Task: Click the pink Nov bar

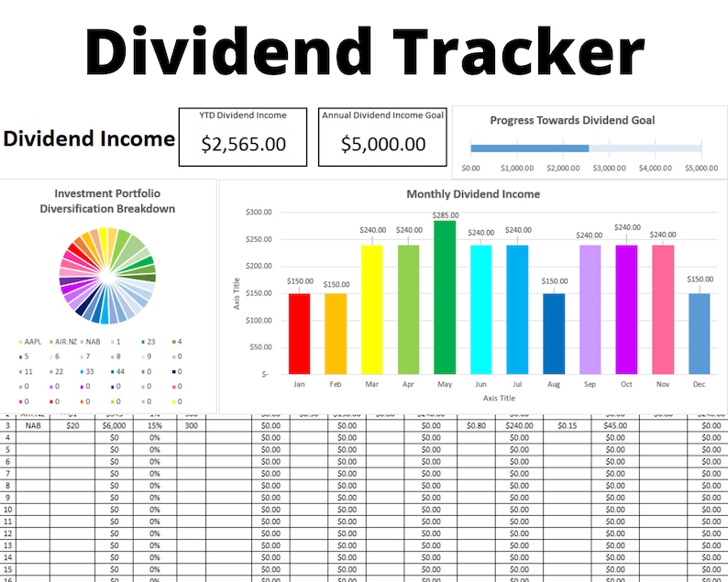Action: [663, 310]
